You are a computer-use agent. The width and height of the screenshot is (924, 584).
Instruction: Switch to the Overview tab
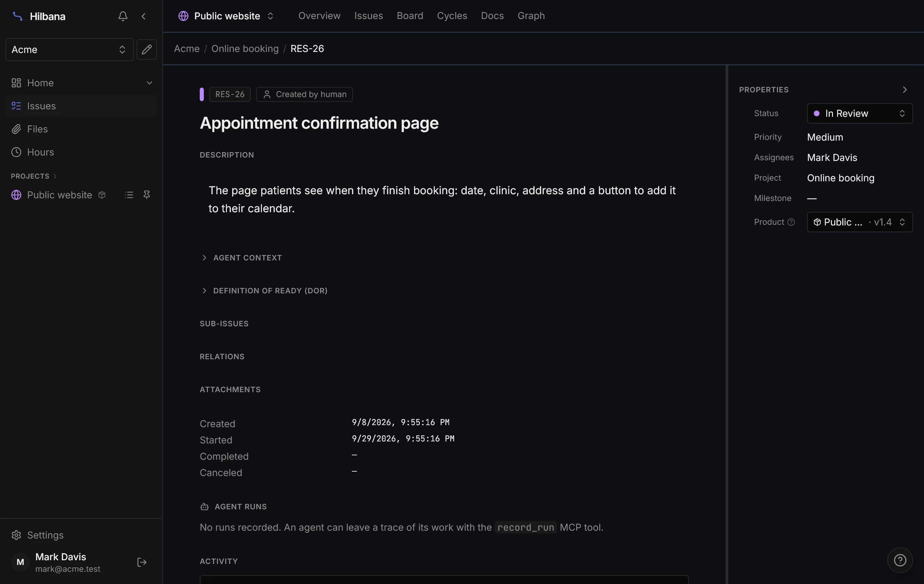click(319, 16)
